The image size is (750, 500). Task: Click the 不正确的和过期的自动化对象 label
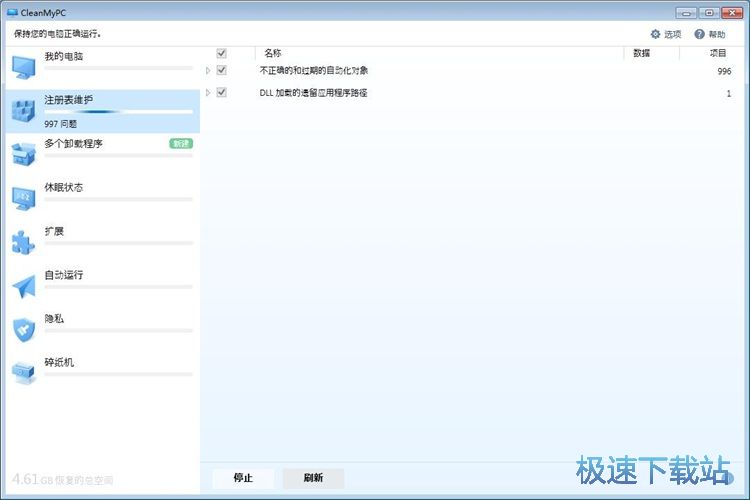pos(314,70)
